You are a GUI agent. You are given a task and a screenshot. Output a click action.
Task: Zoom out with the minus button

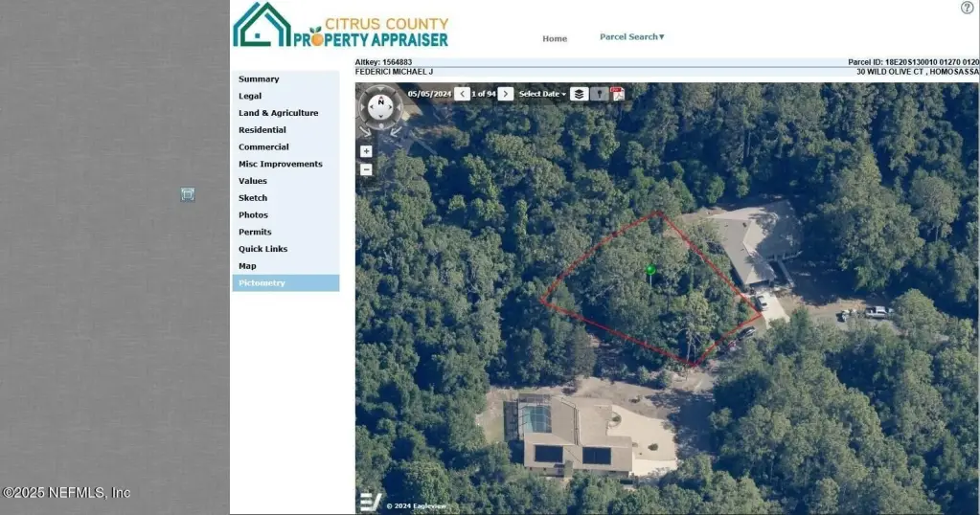[366, 169]
